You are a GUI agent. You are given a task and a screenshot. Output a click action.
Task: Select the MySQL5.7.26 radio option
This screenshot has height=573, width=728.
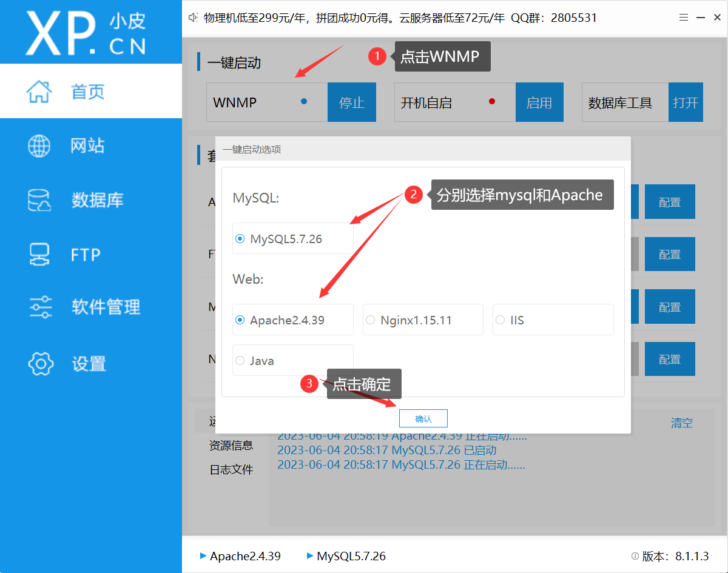(240, 239)
